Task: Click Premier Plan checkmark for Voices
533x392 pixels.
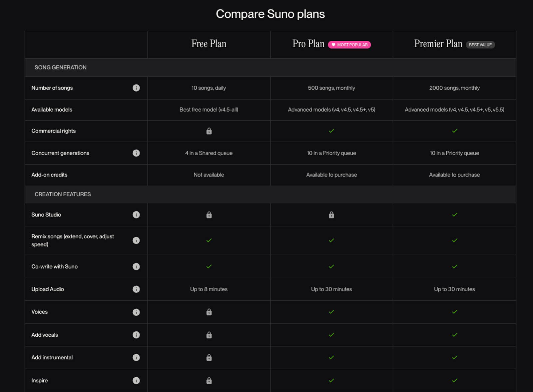Action: (x=455, y=312)
